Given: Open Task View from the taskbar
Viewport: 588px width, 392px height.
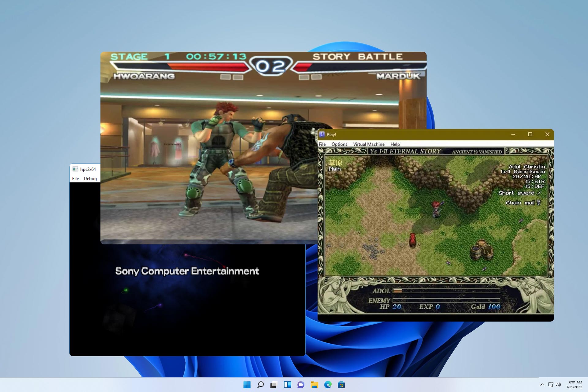Looking at the screenshot, I should point(274,385).
